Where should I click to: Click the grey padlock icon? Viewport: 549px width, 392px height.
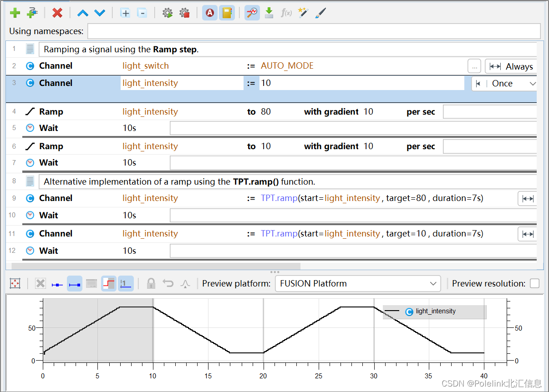click(151, 283)
